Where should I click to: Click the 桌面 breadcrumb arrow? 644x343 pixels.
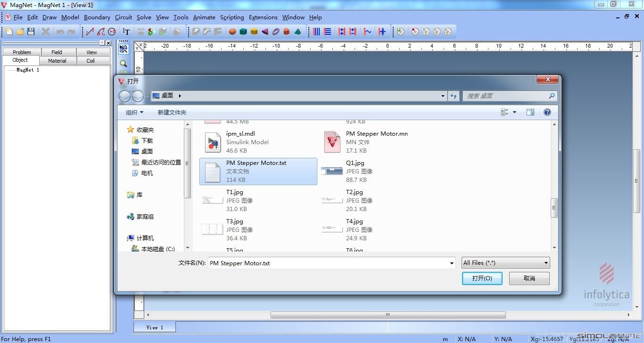180,96
